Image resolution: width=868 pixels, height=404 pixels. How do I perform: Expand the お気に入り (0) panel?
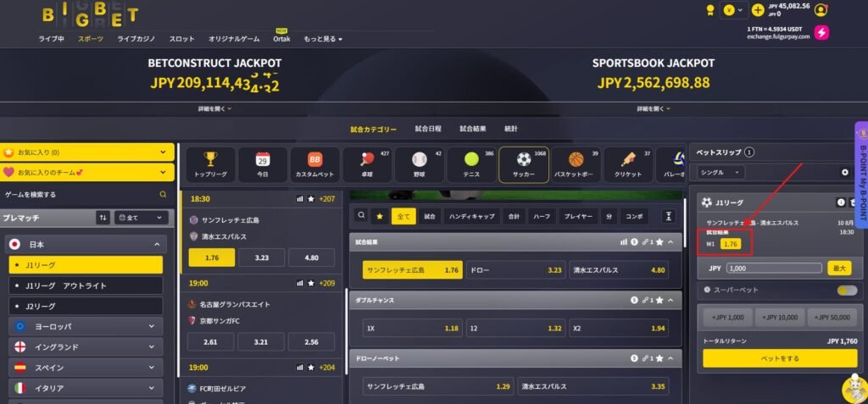coord(87,152)
